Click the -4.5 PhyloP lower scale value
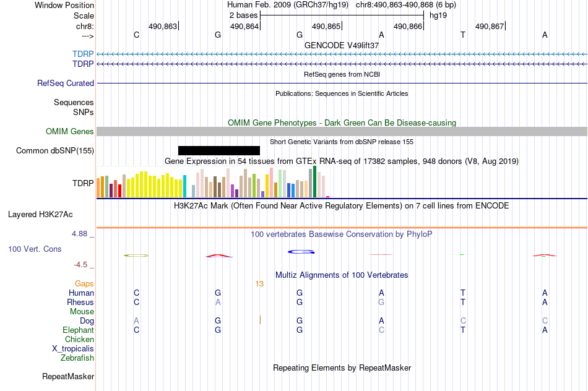The height and width of the screenshot is (391, 588). point(80,265)
